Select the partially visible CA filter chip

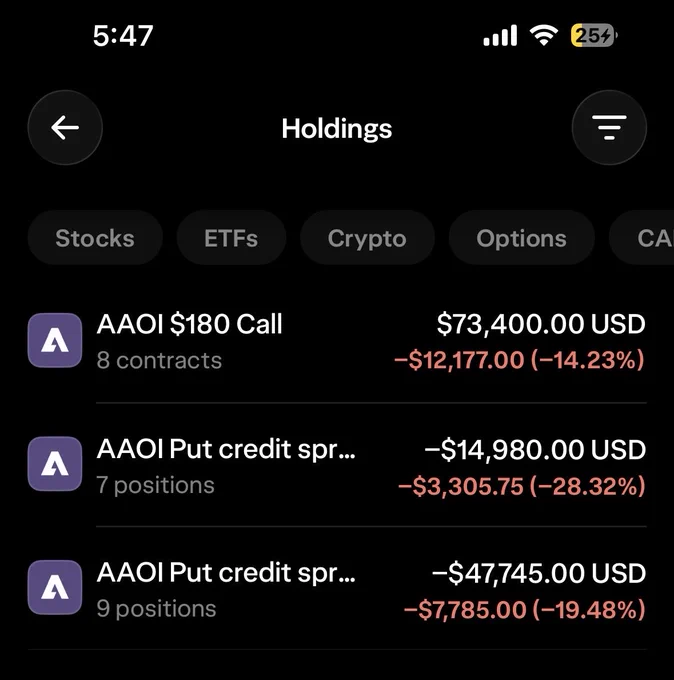pyautogui.click(x=641, y=238)
